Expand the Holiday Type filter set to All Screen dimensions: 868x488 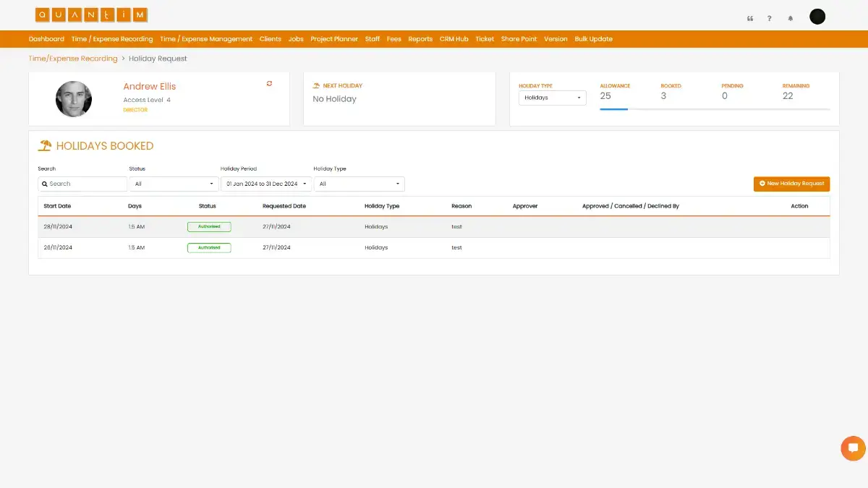(359, 184)
